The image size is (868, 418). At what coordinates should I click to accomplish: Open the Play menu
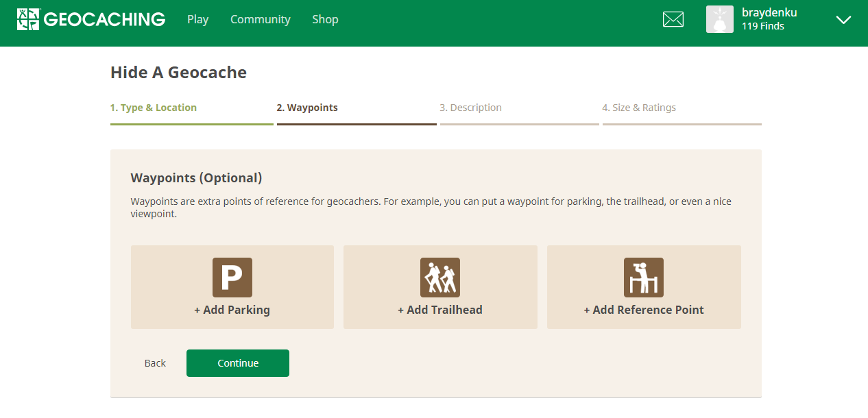(197, 19)
